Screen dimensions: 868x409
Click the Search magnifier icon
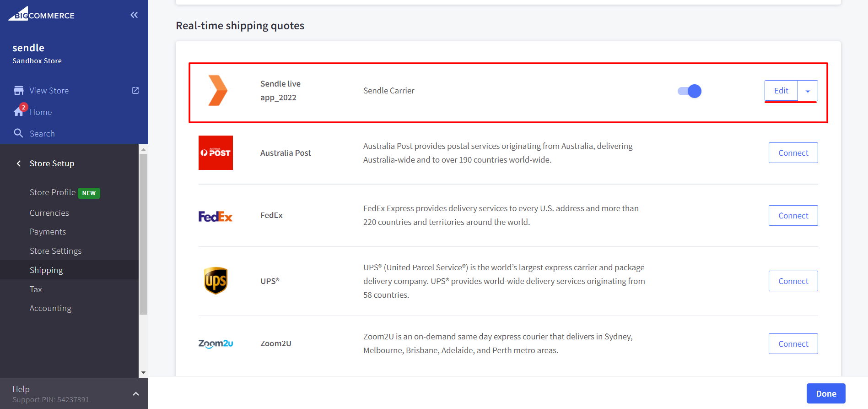point(19,133)
